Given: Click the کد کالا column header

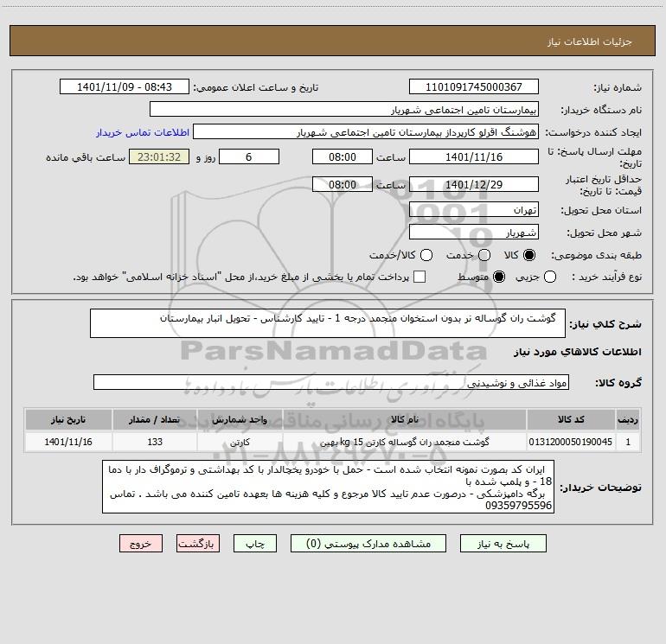Looking at the screenshot, I should click(x=571, y=419).
